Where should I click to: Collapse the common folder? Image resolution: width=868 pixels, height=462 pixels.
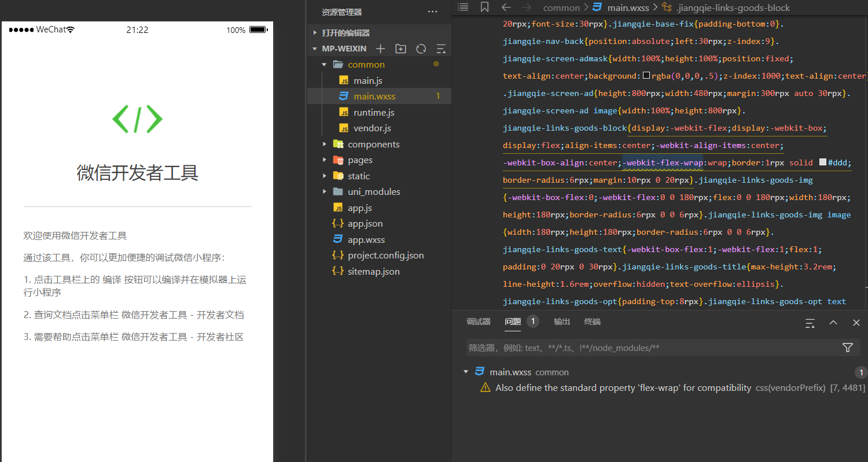(325, 65)
